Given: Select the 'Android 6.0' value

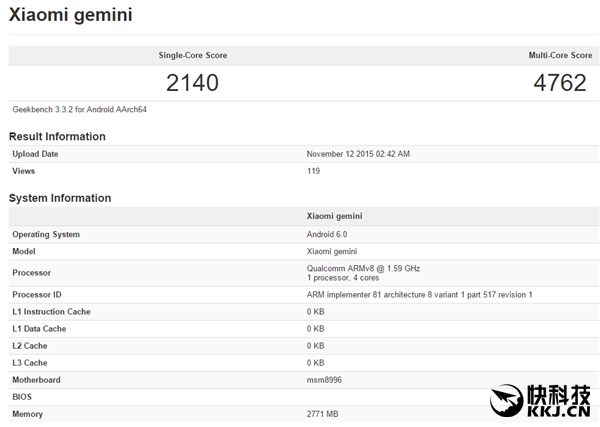Looking at the screenshot, I should pos(327,234).
